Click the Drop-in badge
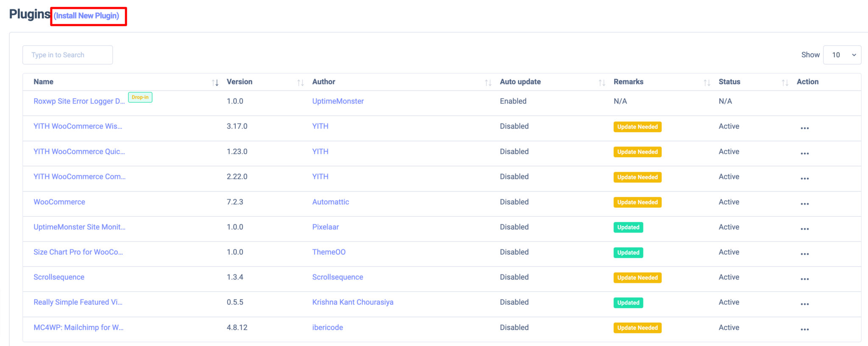Viewport: 868px width, 346px height. (x=140, y=97)
